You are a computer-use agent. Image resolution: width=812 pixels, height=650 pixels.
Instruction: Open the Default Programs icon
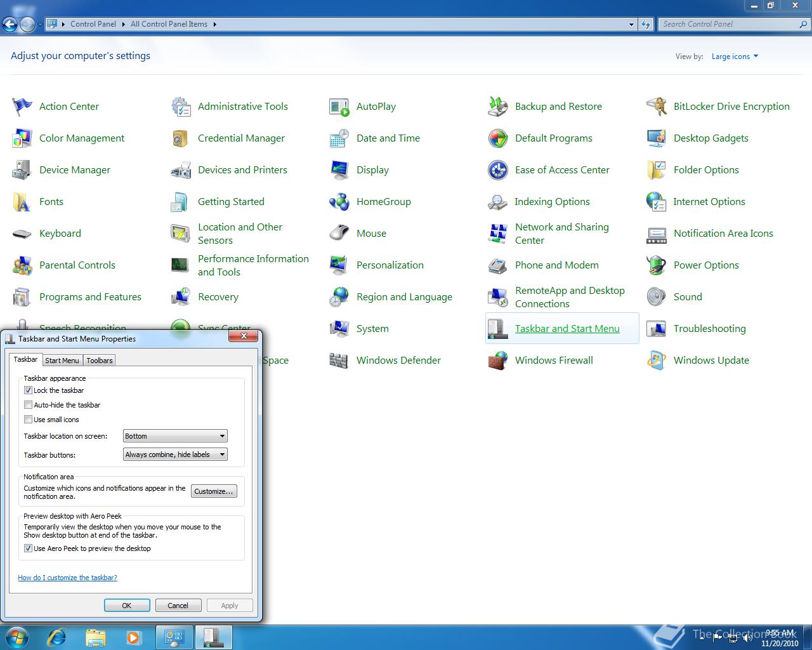pyautogui.click(x=498, y=138)
